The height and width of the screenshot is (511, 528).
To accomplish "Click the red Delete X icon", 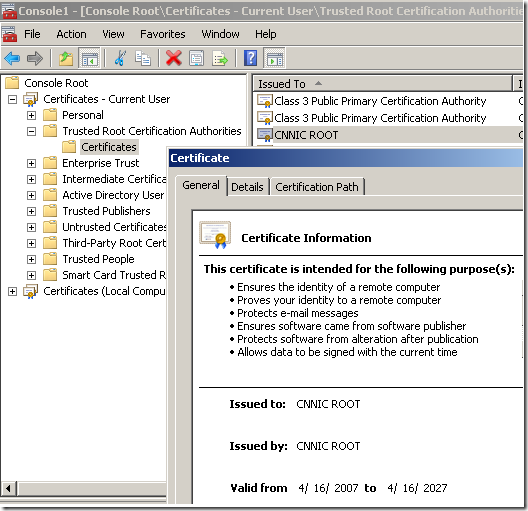I will click(x=174, y=58).
